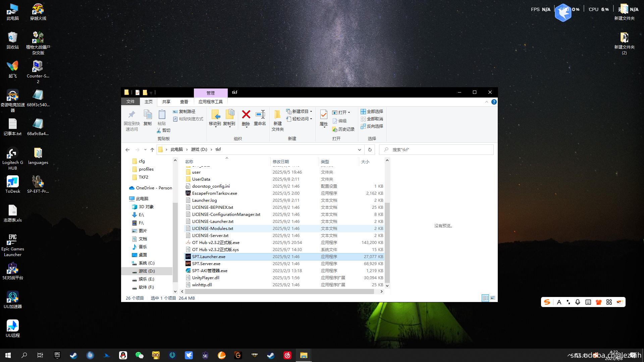Image resolution: width=644 pixels, height=362 pixels.
Task: Click the microphone icon in Sogou toolbar
Action: coord(578,302)
